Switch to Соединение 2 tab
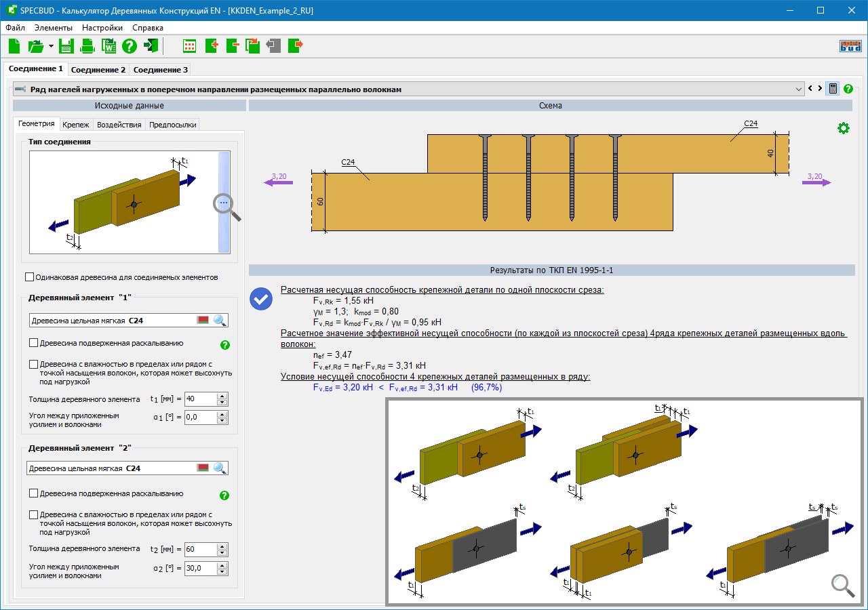Screen dimensions: 868x610 [98, 70]
